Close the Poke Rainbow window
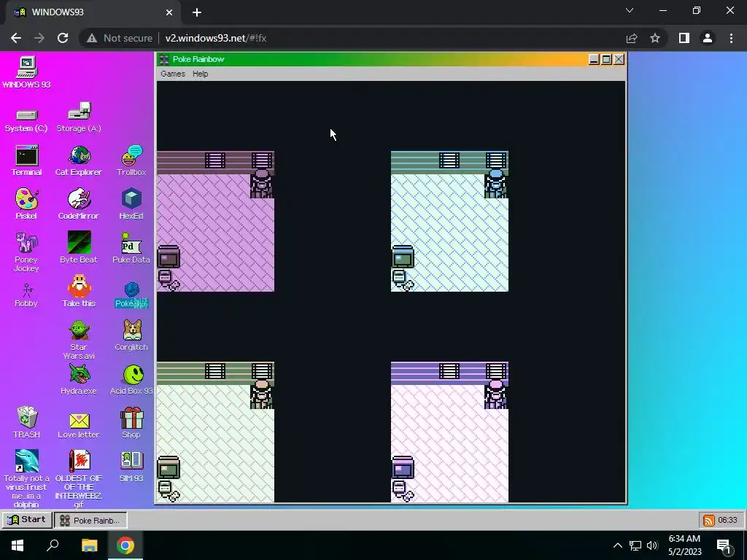This screenshot has height=560, width=747. tap(619, 60)
